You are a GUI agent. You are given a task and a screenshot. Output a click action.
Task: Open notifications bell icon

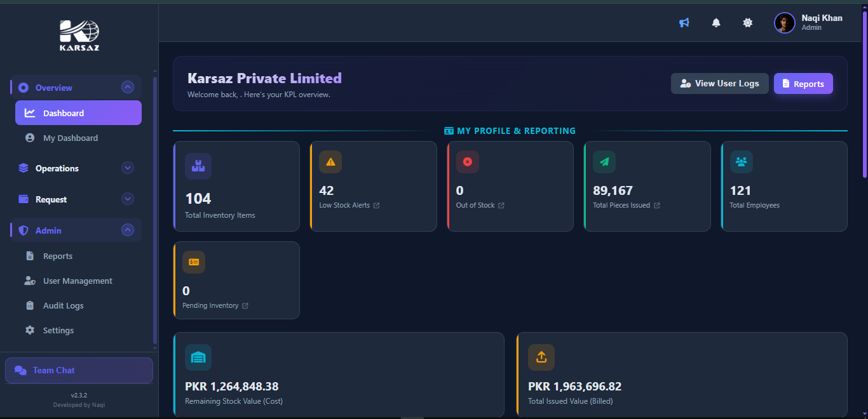[716, 23]
